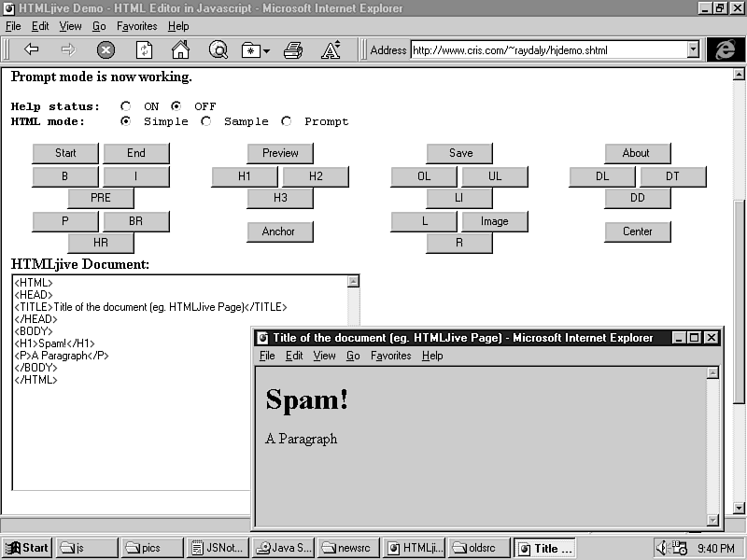Screen dimensions: 747x560
Task: Open File menu in main window
Action: coord(13,26)
